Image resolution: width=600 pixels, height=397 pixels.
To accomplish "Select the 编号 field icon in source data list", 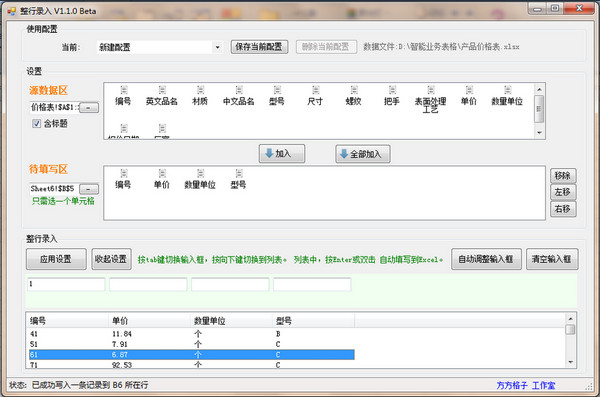I will (124, 90).
